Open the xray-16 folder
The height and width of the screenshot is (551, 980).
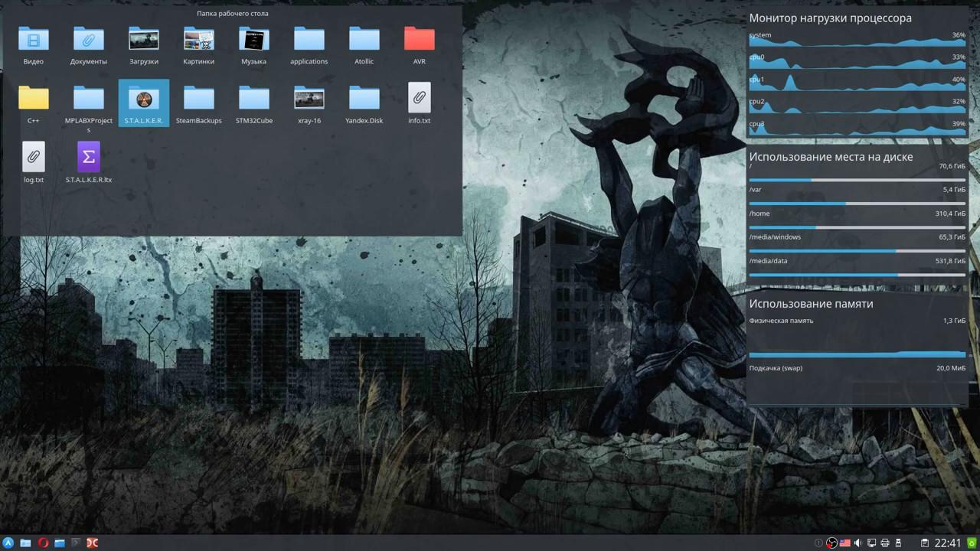pyautogui.click(x=309, y=105)
